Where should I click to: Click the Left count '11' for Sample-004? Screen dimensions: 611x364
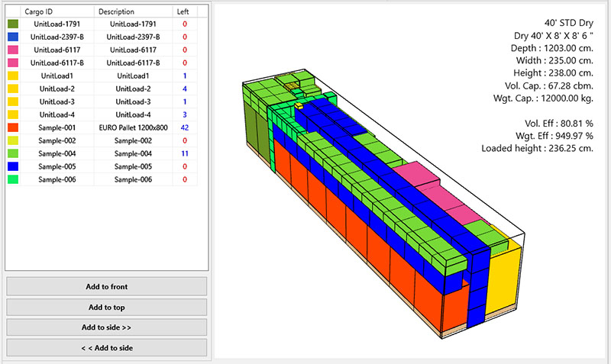[185, 153]
